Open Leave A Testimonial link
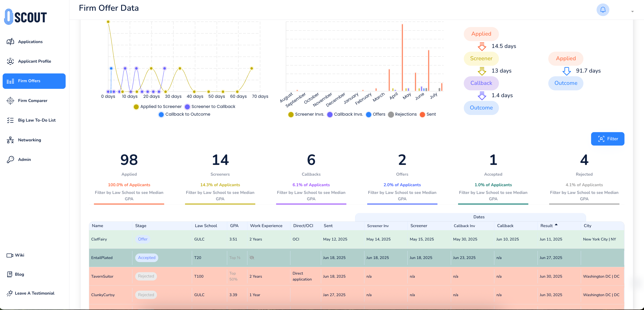Screen dimensions: 644x310 (34, 293)
